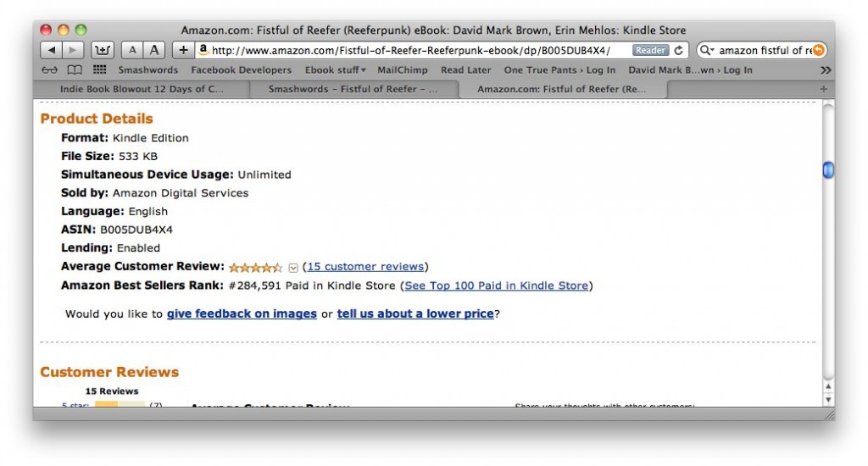The width and height of the screenshot is (868, 466).
Task: Follow the tell us about a lower price link
Action: (415, 313)
